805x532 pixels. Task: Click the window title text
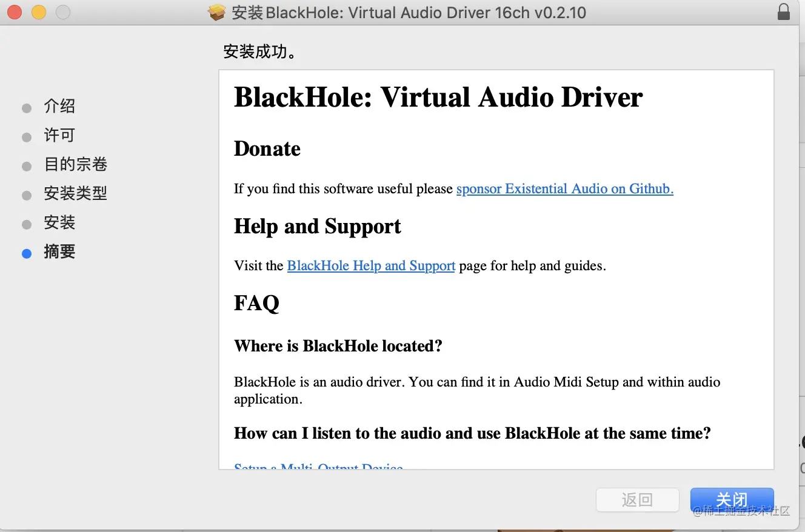(x=409, y=12)
